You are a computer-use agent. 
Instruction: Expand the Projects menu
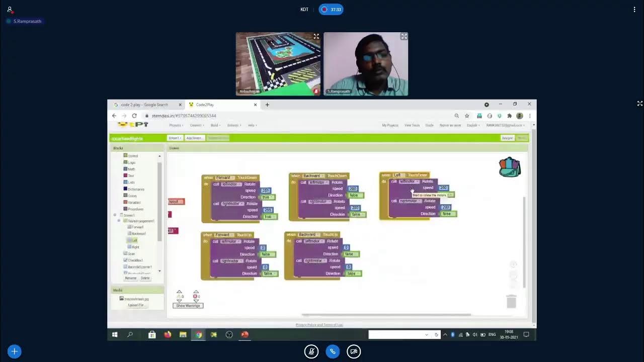coord(176,125)
